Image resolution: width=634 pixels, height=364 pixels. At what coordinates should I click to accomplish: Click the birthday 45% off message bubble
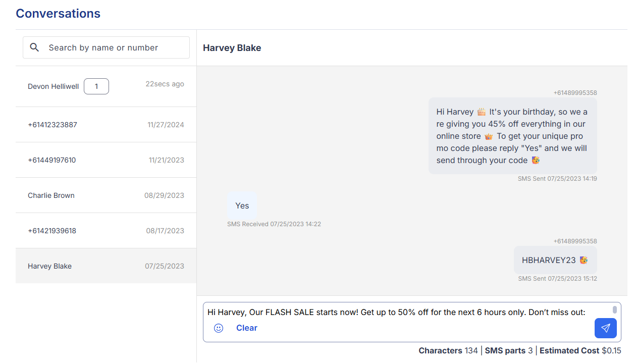pyautogui.click(x=512, y=136)
